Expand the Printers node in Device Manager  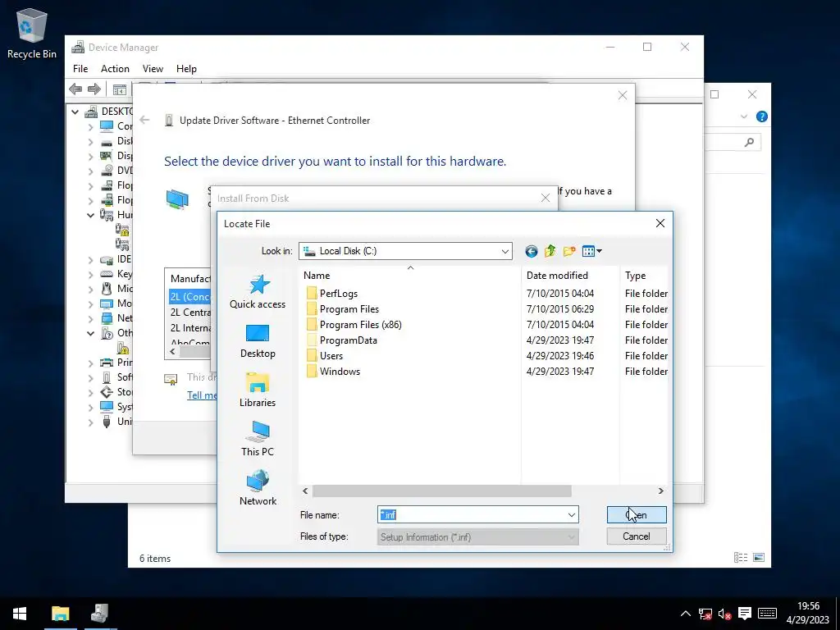click(x=90, y=363)
